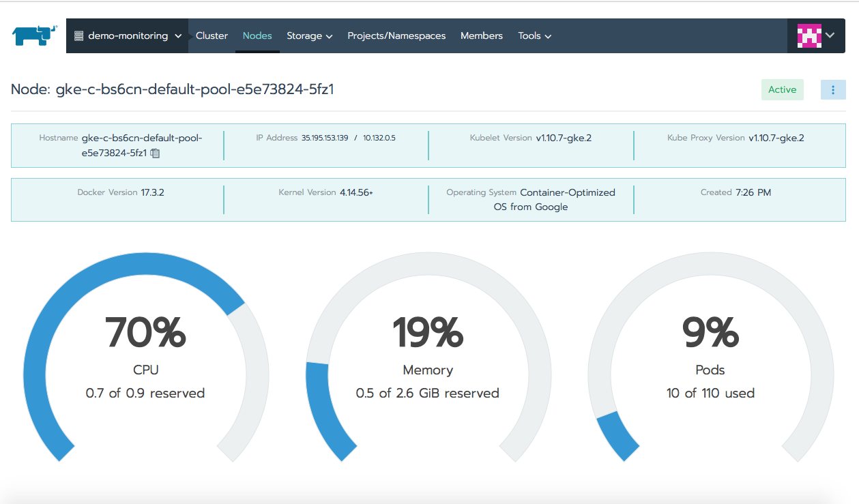Open the Tools dropdown menu

click(534, 35)
